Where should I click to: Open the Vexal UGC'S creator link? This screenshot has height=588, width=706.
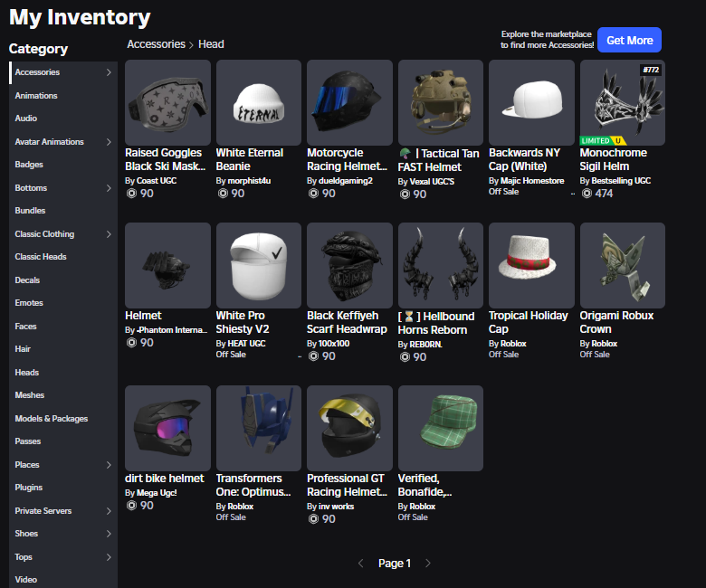click(432, 182)
